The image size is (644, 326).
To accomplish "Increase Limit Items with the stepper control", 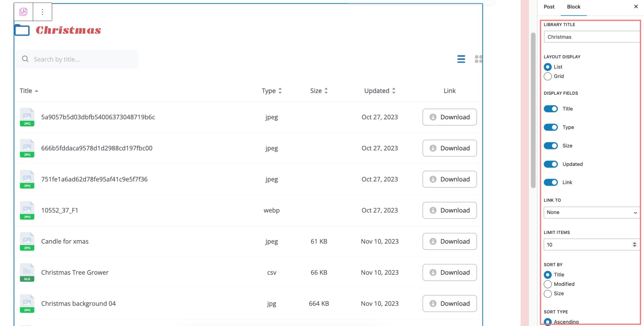I will coord(635,243).
